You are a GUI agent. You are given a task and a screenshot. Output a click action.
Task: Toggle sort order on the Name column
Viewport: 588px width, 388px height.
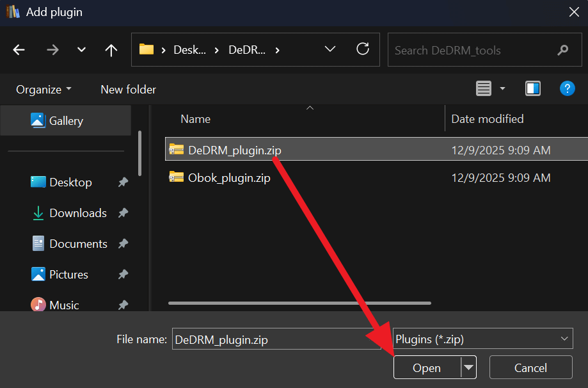(x=196, y=119)
